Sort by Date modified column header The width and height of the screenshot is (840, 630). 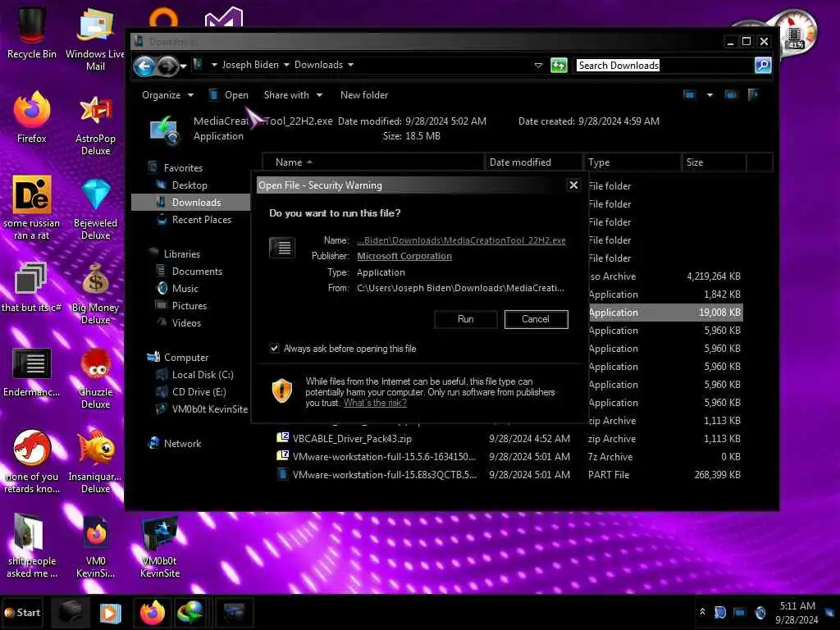pyautogui.click(x=533, y=162)
